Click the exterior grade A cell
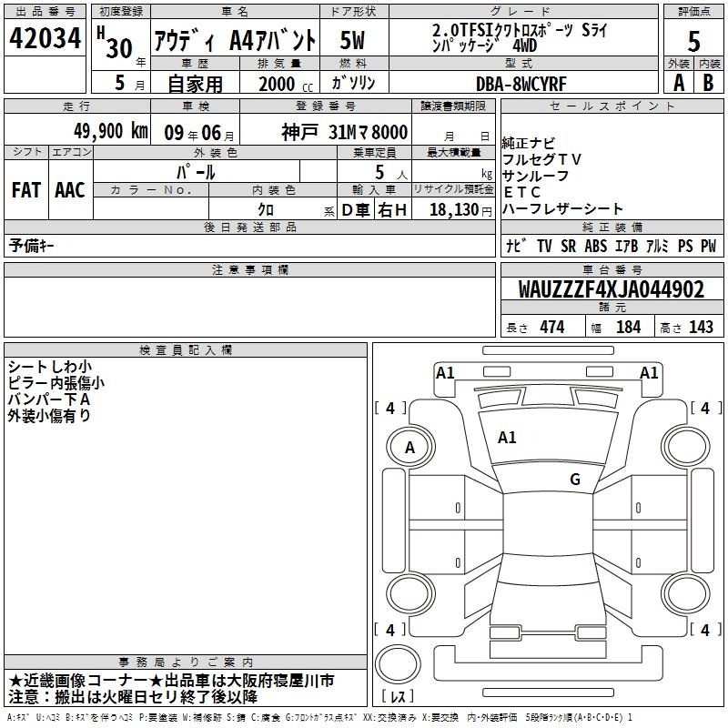The width and height of the screenshot is (728, 728). pos(677,82)
